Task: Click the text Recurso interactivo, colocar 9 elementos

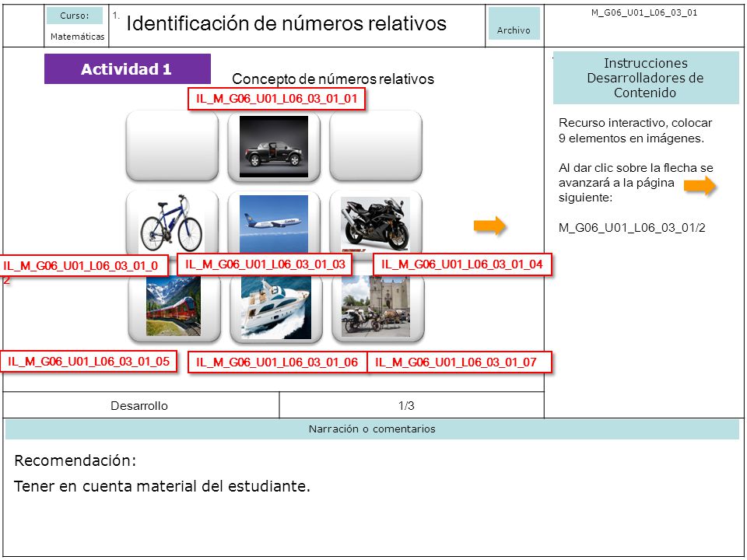Action: coord(635,131)
